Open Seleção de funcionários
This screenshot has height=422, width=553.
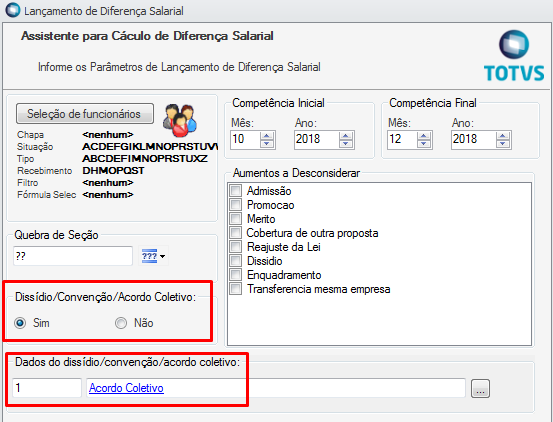pos(85,114)
